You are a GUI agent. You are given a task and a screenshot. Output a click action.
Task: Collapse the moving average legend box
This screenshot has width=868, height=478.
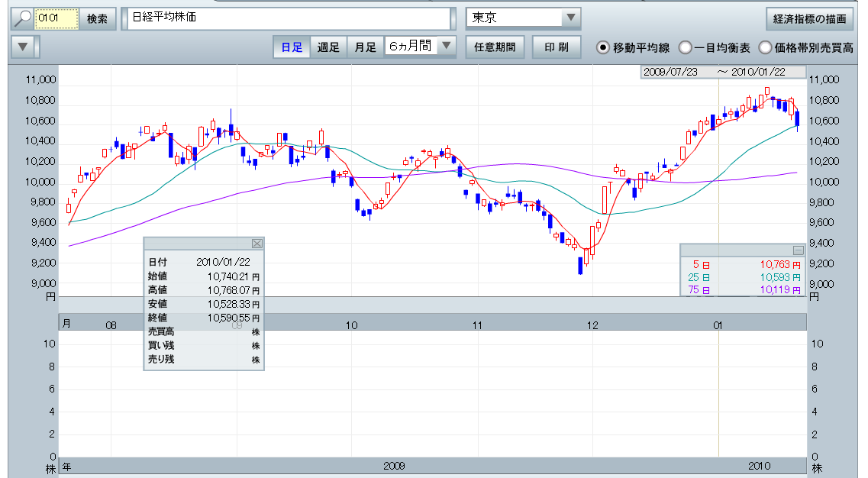pos(798,250)
